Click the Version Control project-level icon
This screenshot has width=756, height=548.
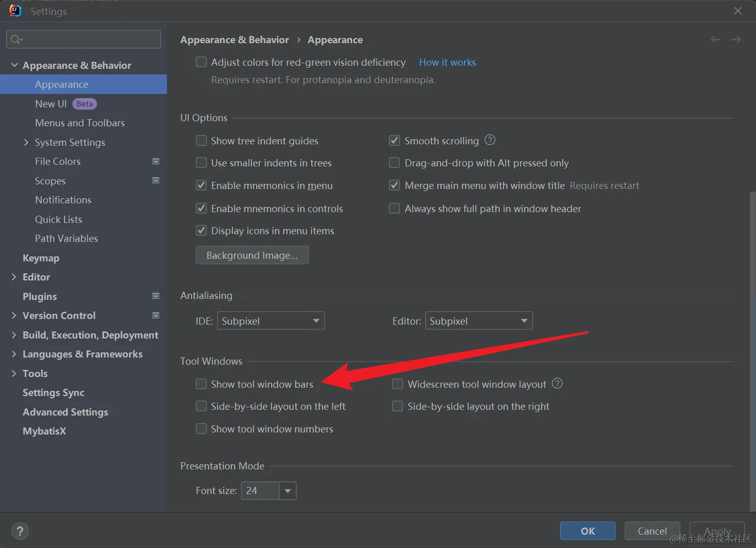(x=156, y=315)
